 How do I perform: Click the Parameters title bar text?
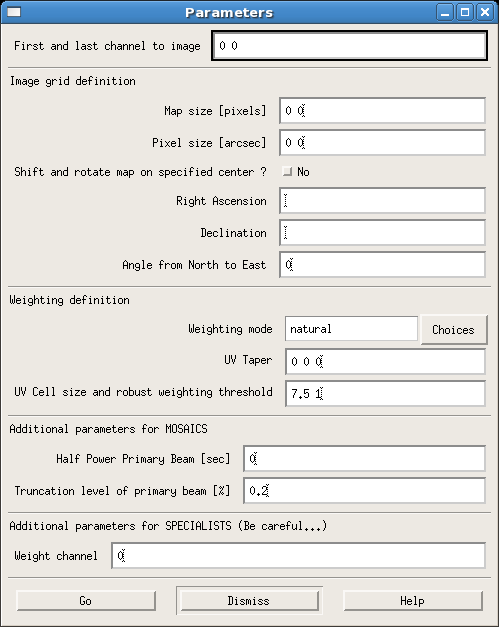(x=229, y=12)
